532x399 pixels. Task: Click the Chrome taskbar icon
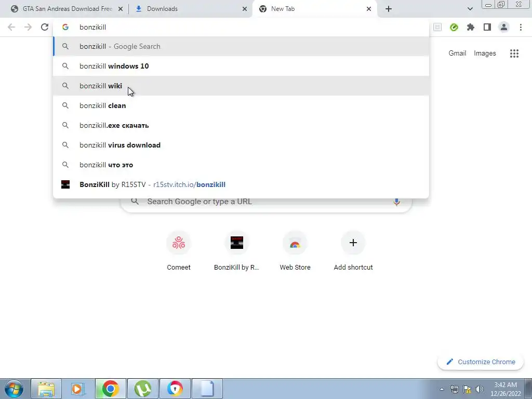(111, 389)
